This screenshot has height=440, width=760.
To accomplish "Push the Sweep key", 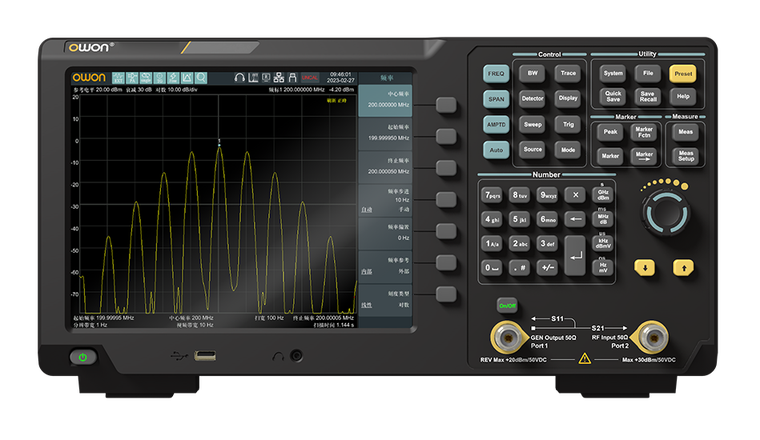I will click(532, 125).
